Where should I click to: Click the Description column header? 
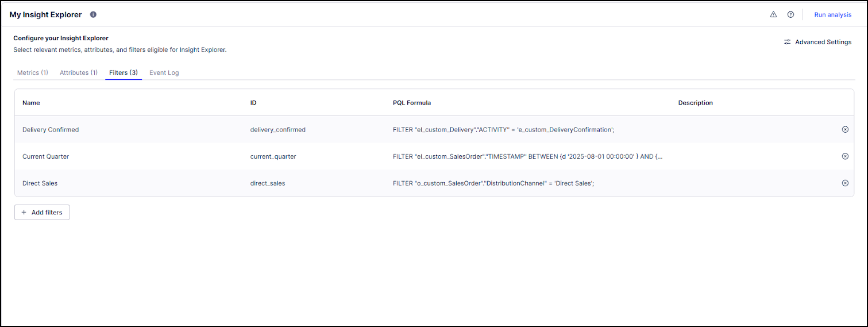(695, 103)
